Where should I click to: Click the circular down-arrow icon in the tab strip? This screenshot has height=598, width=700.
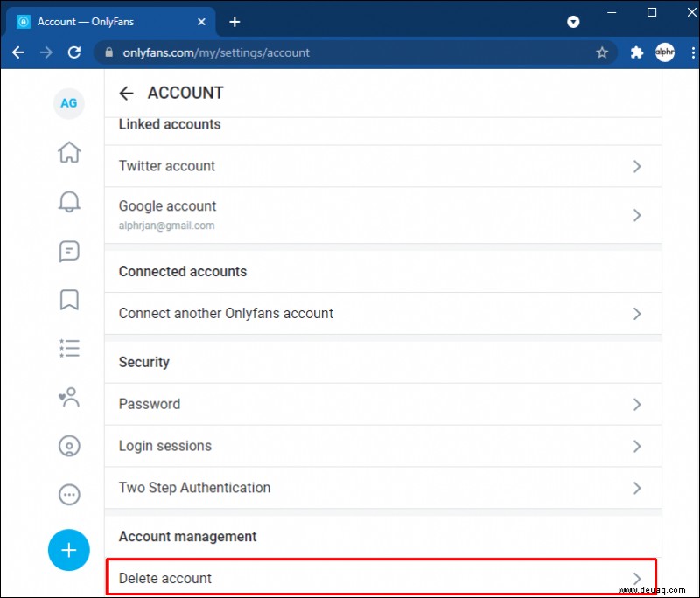pos(573,21)
